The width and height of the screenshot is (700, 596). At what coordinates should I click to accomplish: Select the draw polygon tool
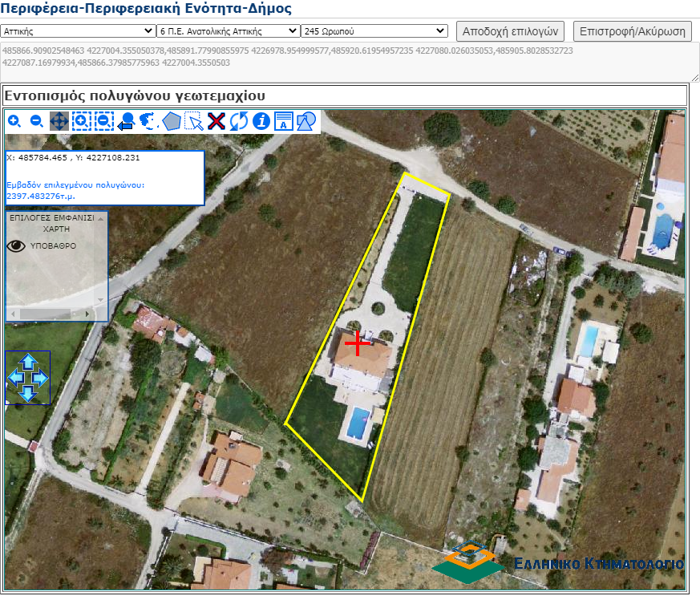[172, 121]
